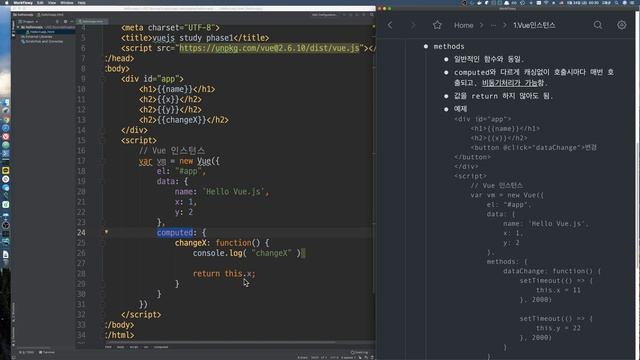Screen dimensions: 640x360
Task: Open the WorkFlowy search
Action: pos(598,25)
